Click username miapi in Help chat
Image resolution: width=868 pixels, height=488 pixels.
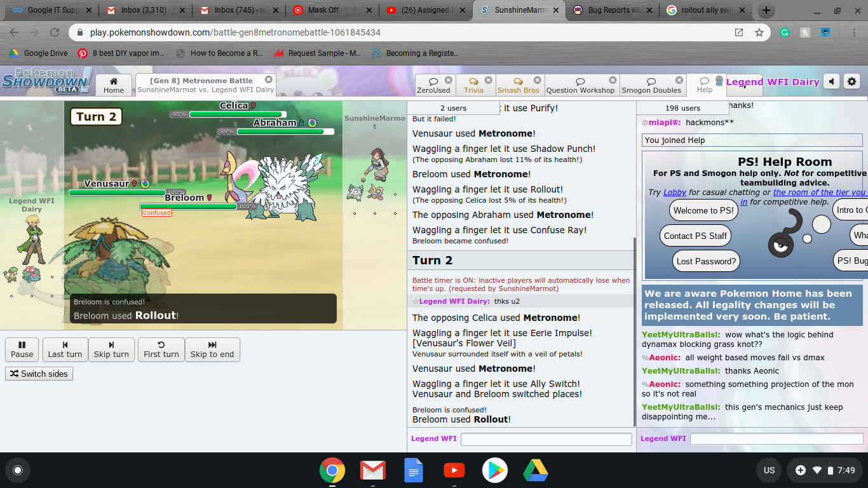(664, 122)
